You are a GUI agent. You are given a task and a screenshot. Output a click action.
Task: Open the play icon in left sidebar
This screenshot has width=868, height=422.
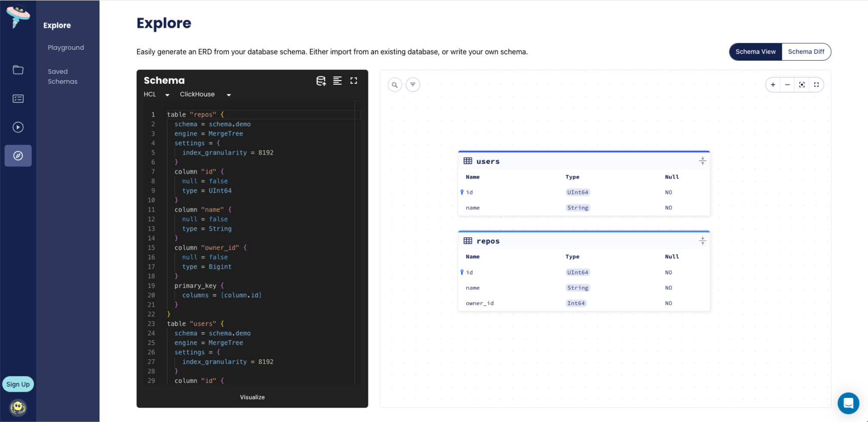click(18, 127)
